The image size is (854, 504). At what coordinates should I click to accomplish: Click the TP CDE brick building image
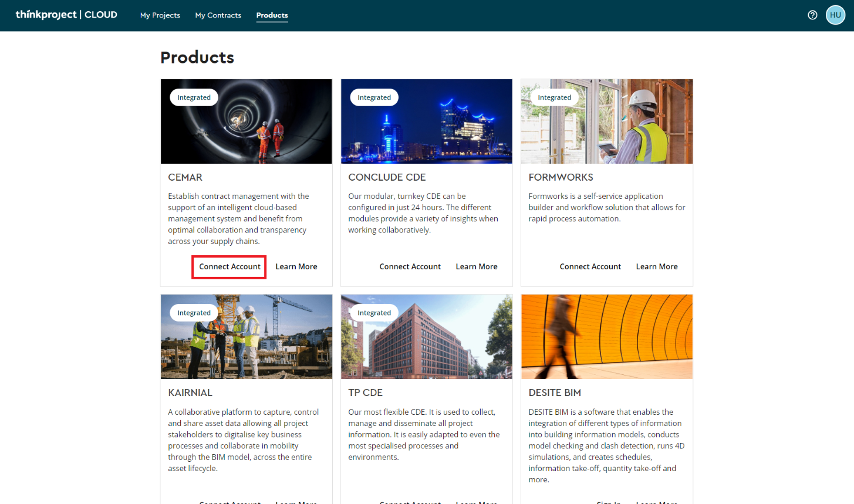(427, 337)
